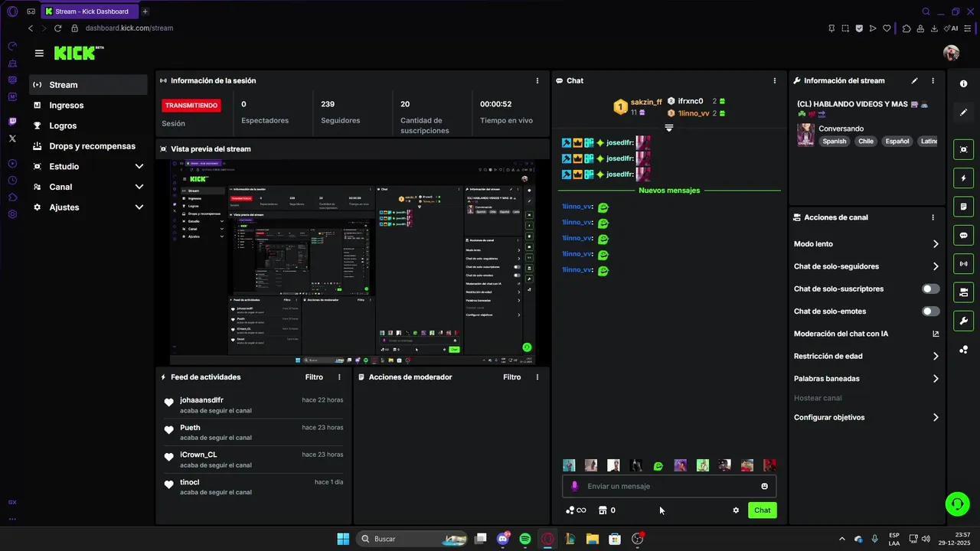Open Acciones de moderador Filtro dropdown

(511, 377)
